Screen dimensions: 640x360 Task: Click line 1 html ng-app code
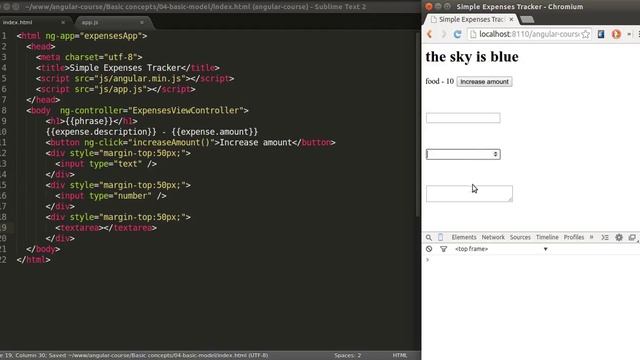(x=82, y=36)
